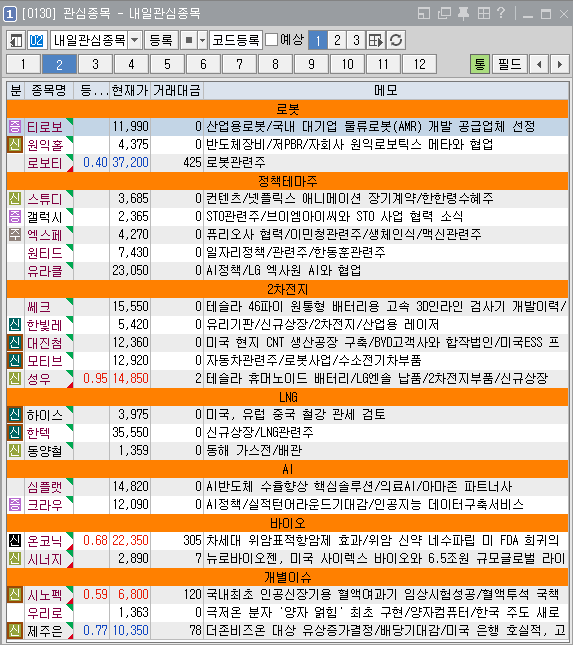Click the 필드 button
This screenshot has width=573, height=645.
click(510, 64)
